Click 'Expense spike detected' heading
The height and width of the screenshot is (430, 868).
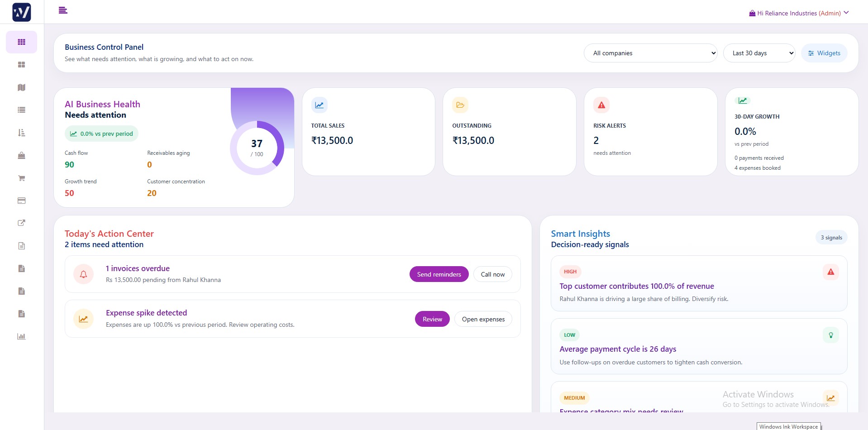coord(146,313)
